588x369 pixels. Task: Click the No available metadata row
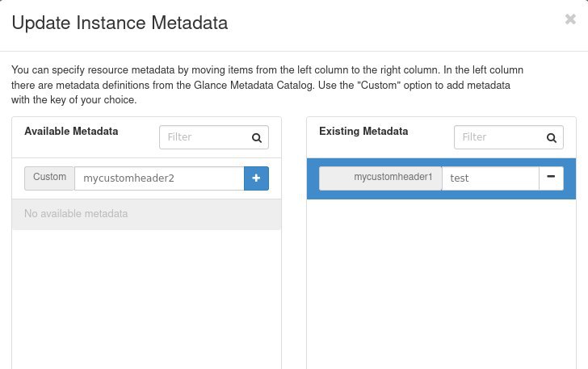146,214
